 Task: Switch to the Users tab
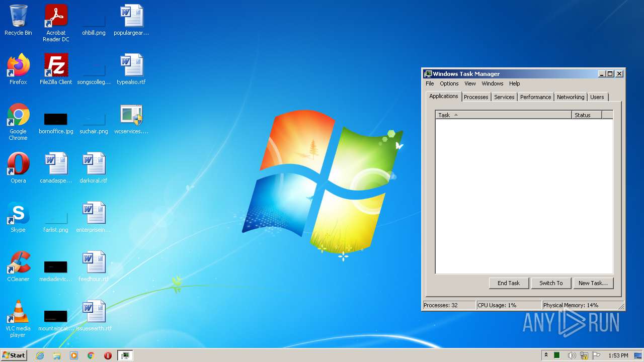click(x=597, y=97)
